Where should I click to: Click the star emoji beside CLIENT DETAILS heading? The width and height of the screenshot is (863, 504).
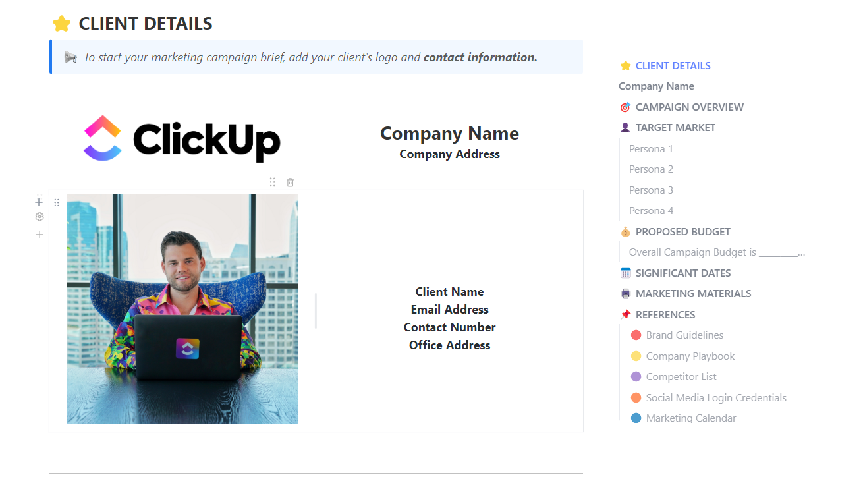pyautogui.click(x=61, y=24)
